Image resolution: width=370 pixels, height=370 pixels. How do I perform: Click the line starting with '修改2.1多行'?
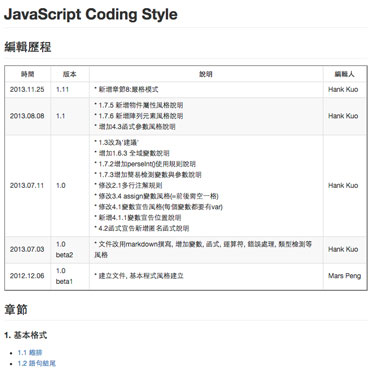[x=128, y=185]
